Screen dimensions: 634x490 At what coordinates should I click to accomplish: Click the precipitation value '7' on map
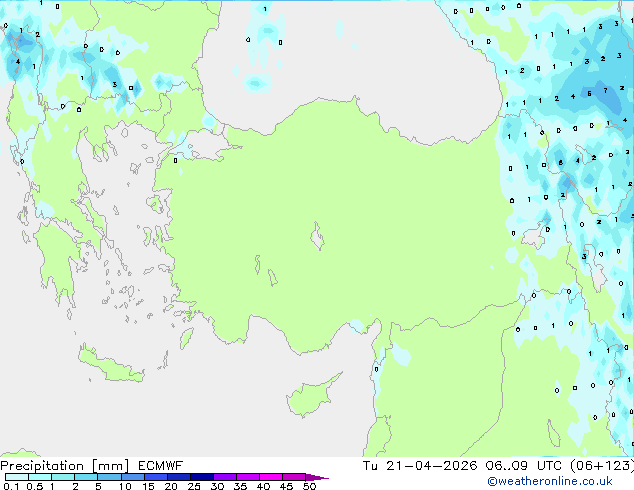(605, 91)
